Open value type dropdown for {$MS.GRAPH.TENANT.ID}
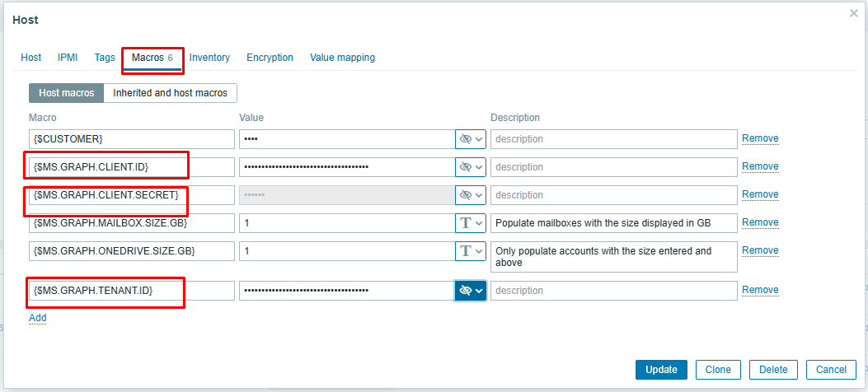This screenshot has width=868, height=392. [x=471, y=291]
